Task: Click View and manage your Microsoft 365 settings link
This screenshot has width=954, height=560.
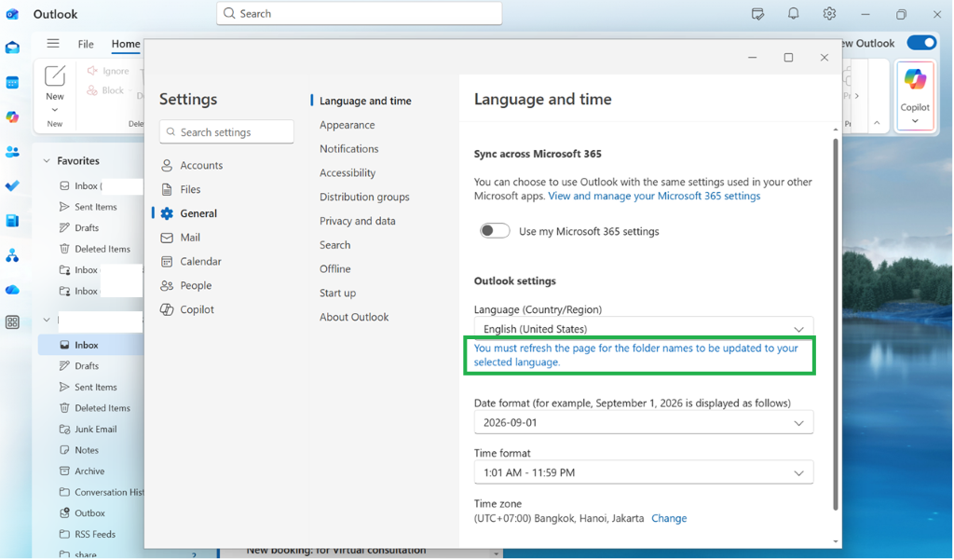Action: click(654, 196)
